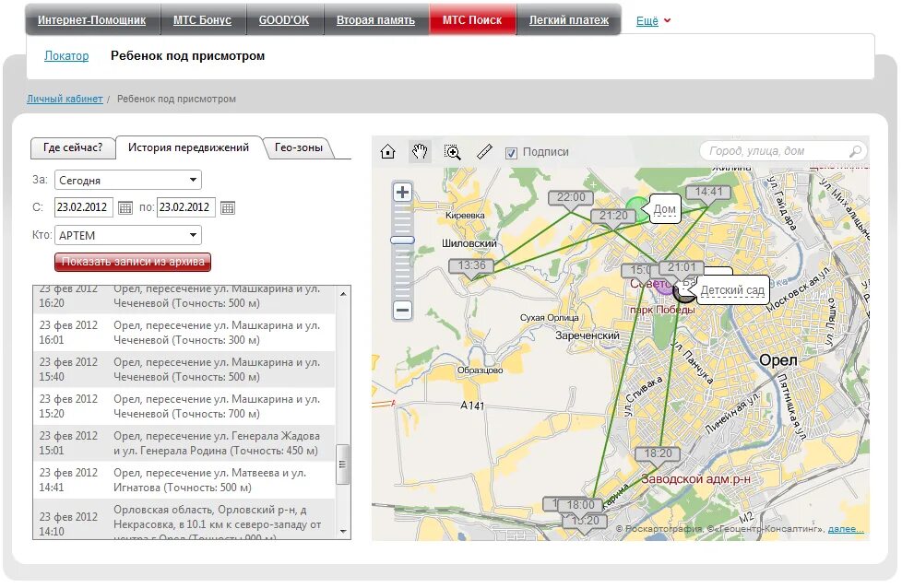
Task: Open the Сегодня period dropdown
Action: 127,180
